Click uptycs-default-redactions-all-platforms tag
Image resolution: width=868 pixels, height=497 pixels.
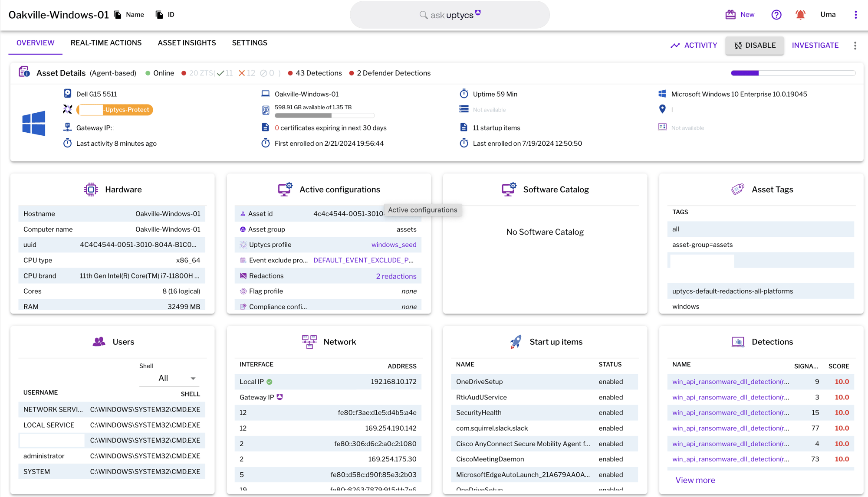click(732, 291)
